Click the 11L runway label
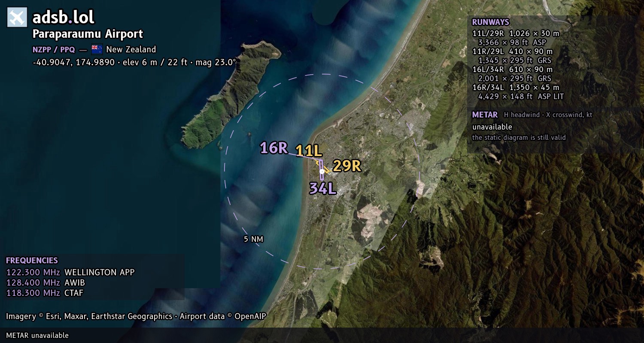Viewport: 644px width, 343px height. [309, 150]
